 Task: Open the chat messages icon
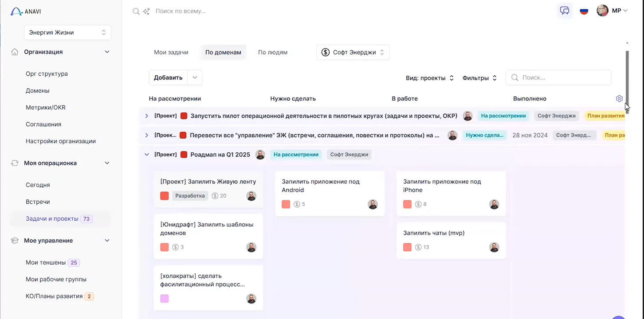(565, 11)
